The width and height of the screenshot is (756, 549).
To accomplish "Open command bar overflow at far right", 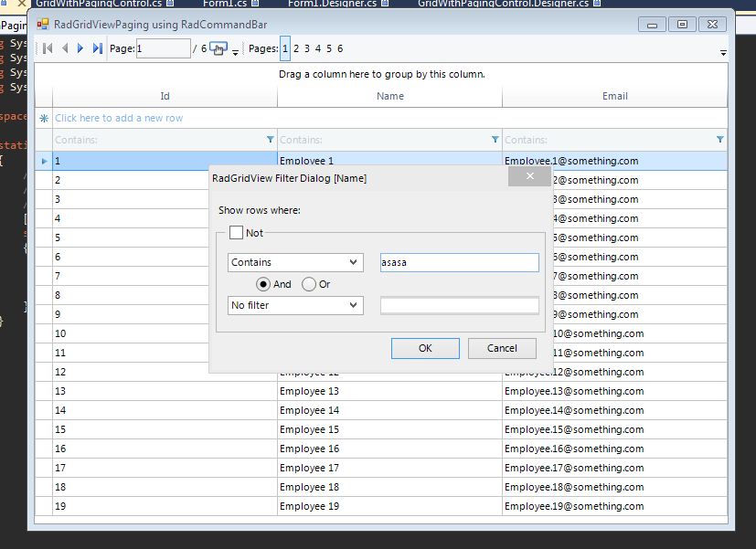I will [723, 52].
